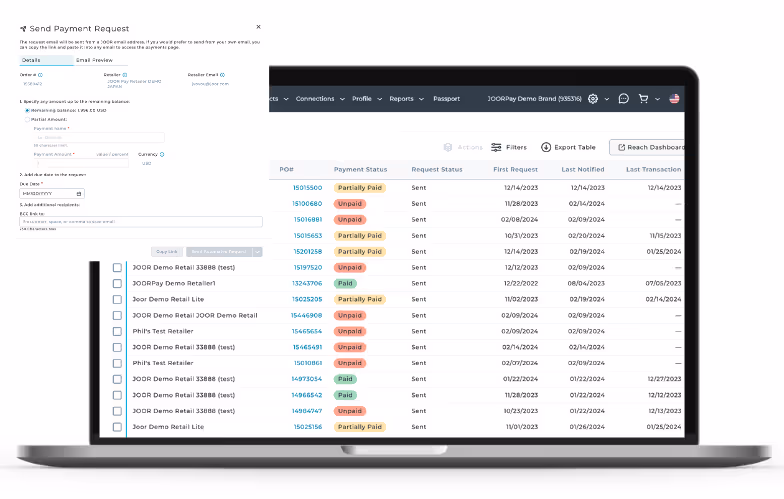
Task: Click the Reach Dashboard button
Action: coord(647,147)
